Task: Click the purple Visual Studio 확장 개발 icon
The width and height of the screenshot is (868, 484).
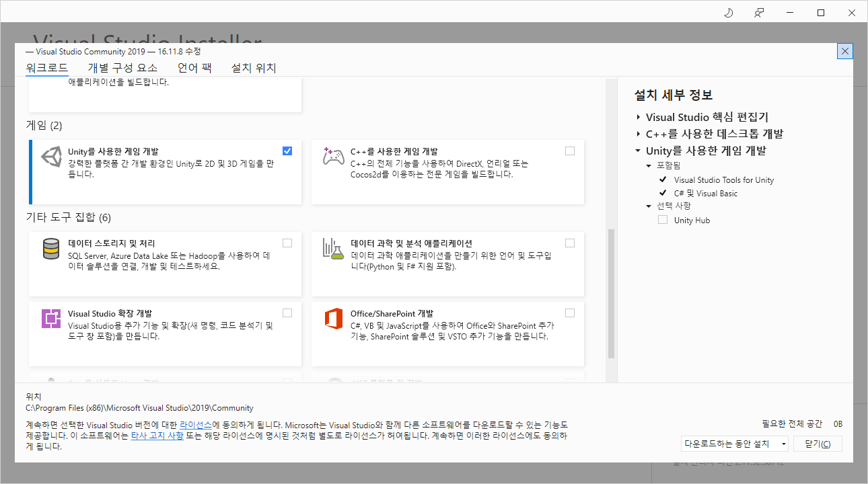Action: (x=51, y=319)
